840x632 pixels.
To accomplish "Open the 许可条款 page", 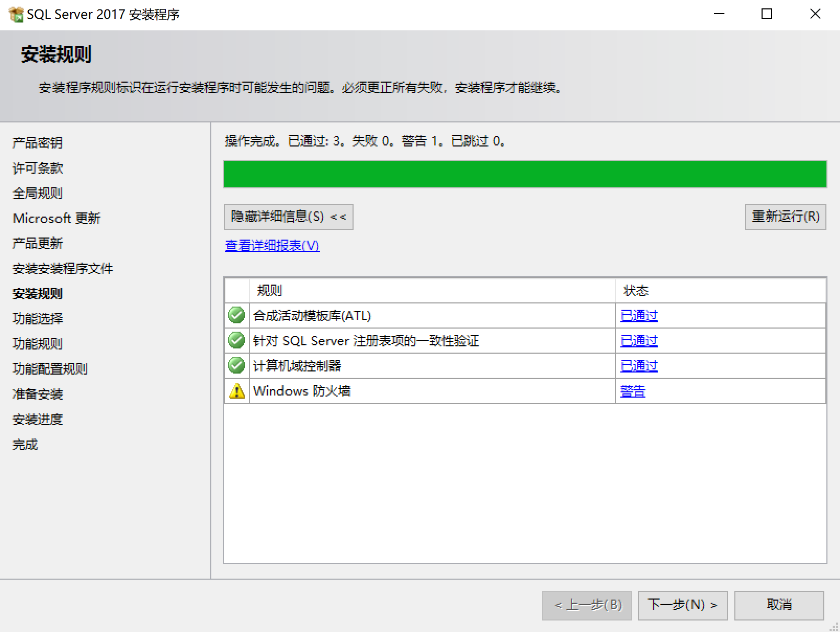I will [37, 168].
